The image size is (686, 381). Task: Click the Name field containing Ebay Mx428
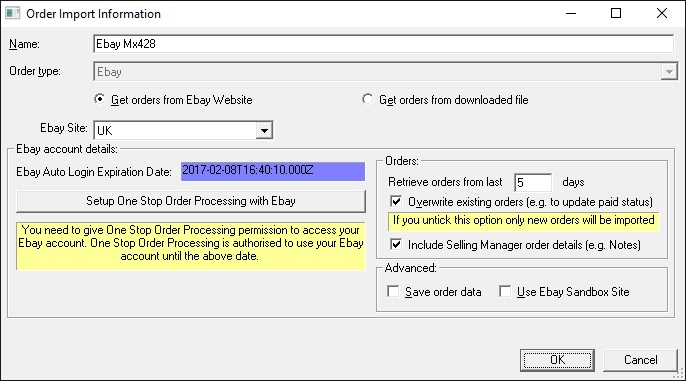tap(383, 44)
